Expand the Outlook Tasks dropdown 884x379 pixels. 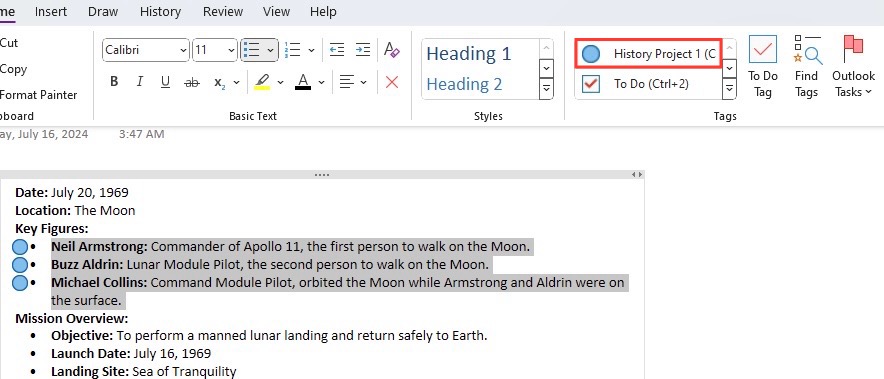pyautogui.click(x=854, y=66)
